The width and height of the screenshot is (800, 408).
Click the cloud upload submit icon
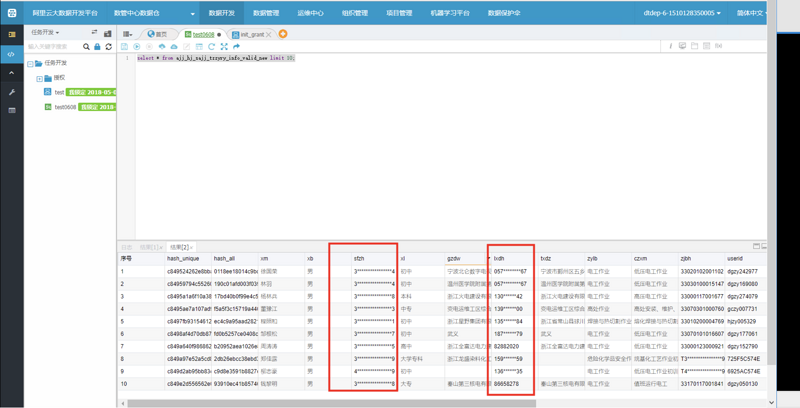coord(162,46)
